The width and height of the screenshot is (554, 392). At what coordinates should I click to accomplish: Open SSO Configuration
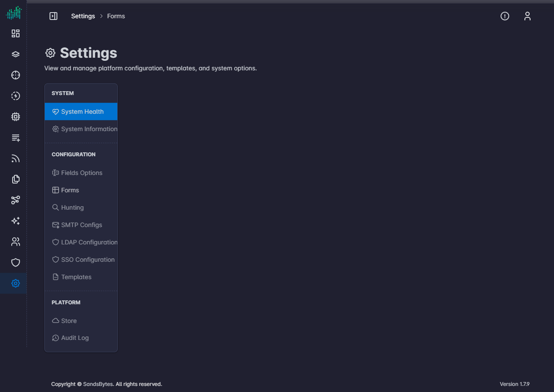click(81, 260)
